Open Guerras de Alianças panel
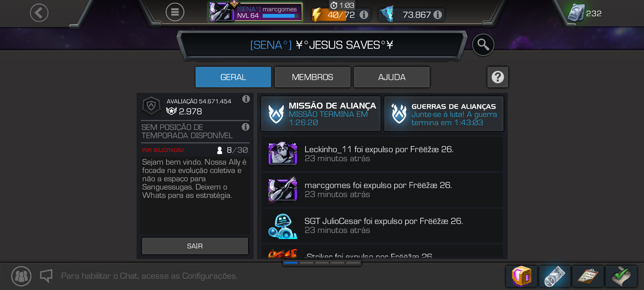 coord(444,114)
